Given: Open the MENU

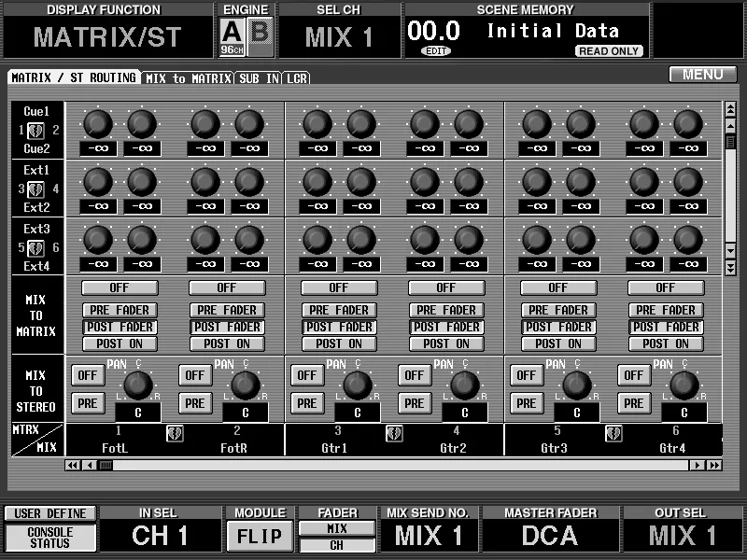Looking at the screenshot, I should 703,75.
